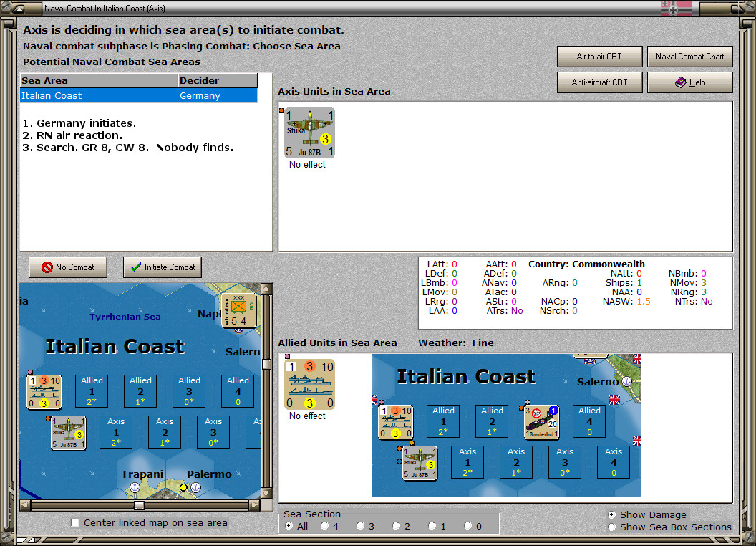This screenshot has width=756, height=546.
Task: Select the Italian Coast row in the sea area list
Action: [x=138, y=95]
